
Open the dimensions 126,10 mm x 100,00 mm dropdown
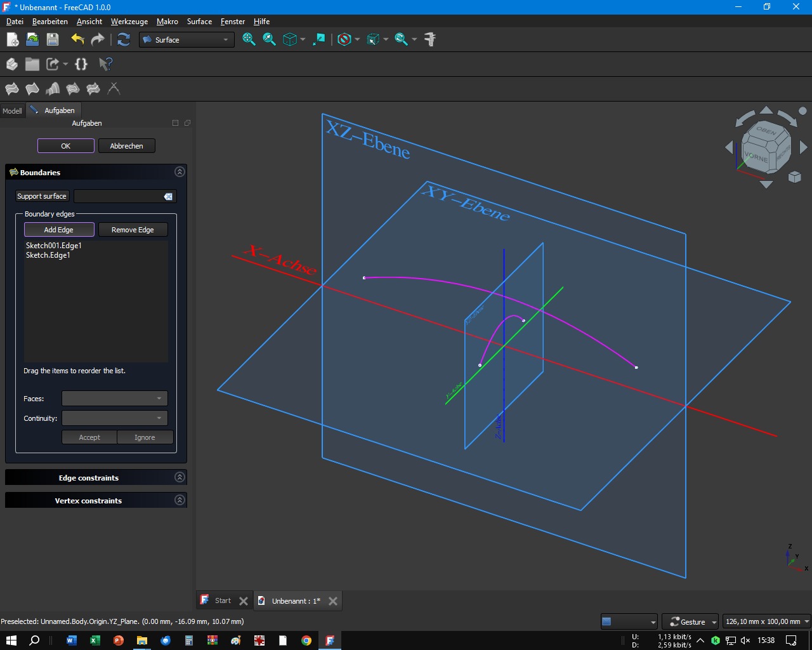click(767, 621)
